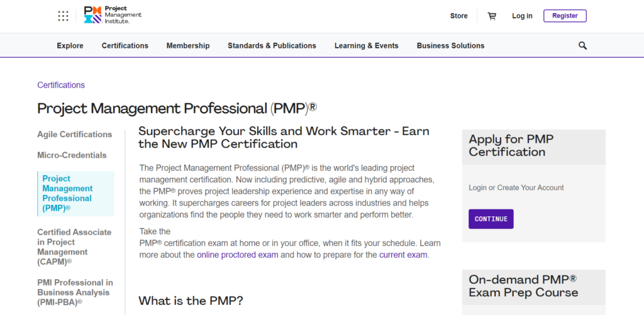The width and height of the screenshot is (644, 315).
Task: Select Agile Certifications in the sidebar
Action: pos(75,135)
